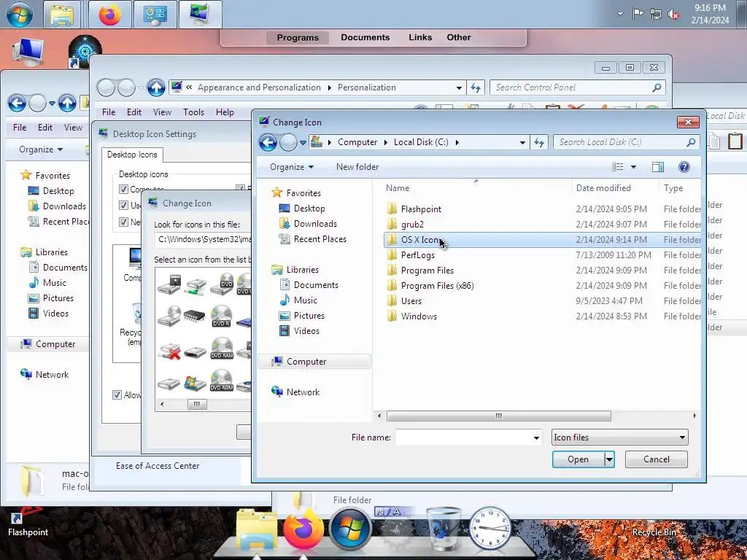
Task: Click the icon list horizontal scrollbar thumb
Action: 197,404
